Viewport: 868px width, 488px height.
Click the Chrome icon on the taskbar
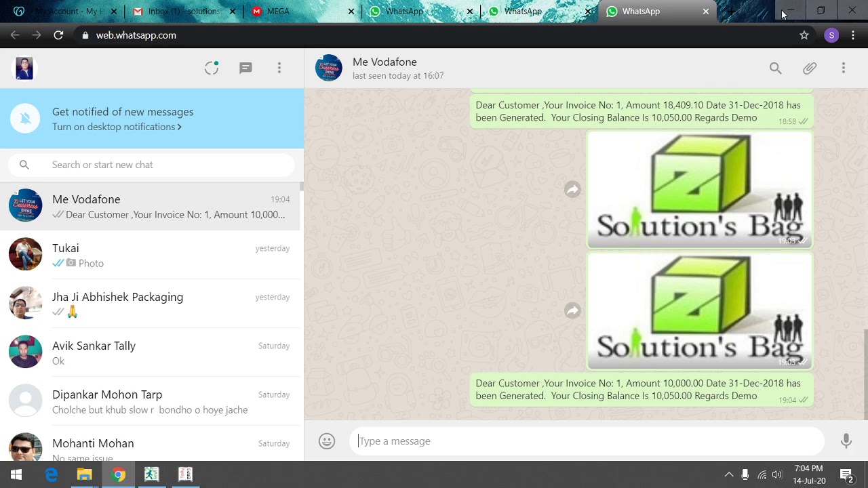coord(118,475)
